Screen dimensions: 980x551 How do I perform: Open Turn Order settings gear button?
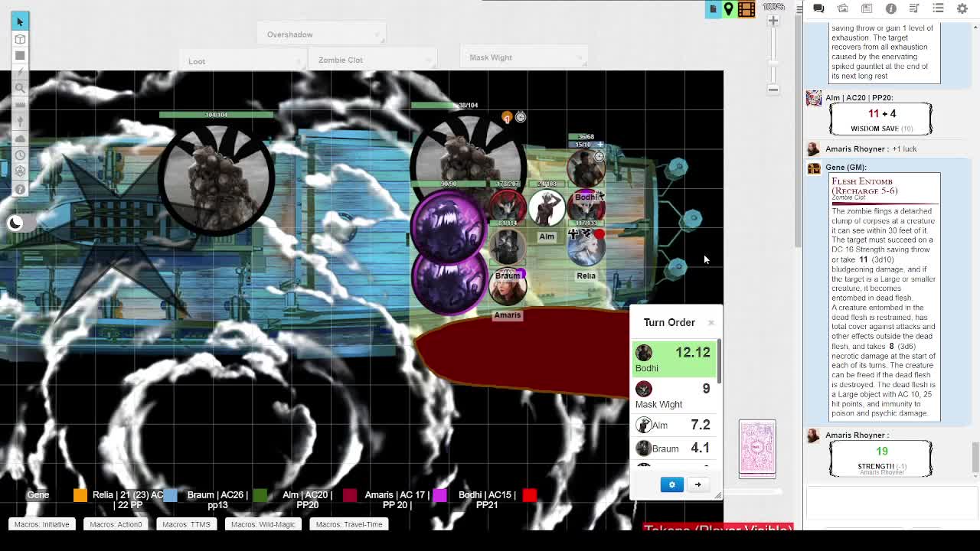pos(671,484)
